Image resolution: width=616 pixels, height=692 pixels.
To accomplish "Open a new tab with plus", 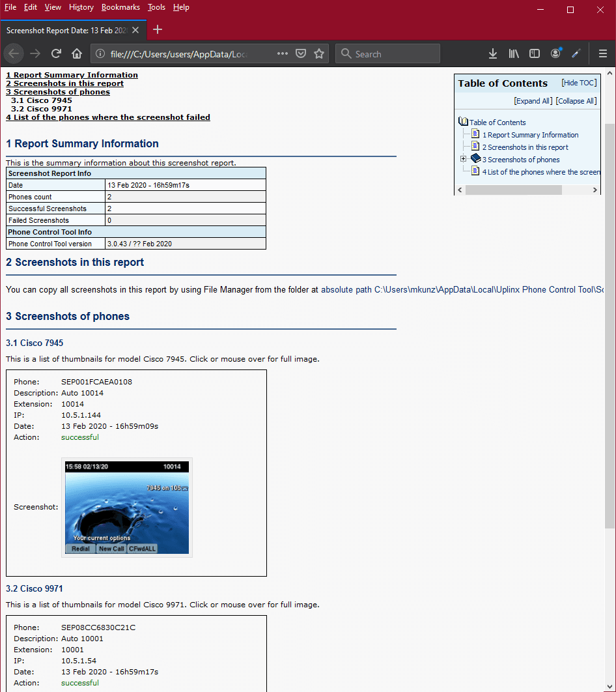I will pyautogui.click(x=158, y=30).
